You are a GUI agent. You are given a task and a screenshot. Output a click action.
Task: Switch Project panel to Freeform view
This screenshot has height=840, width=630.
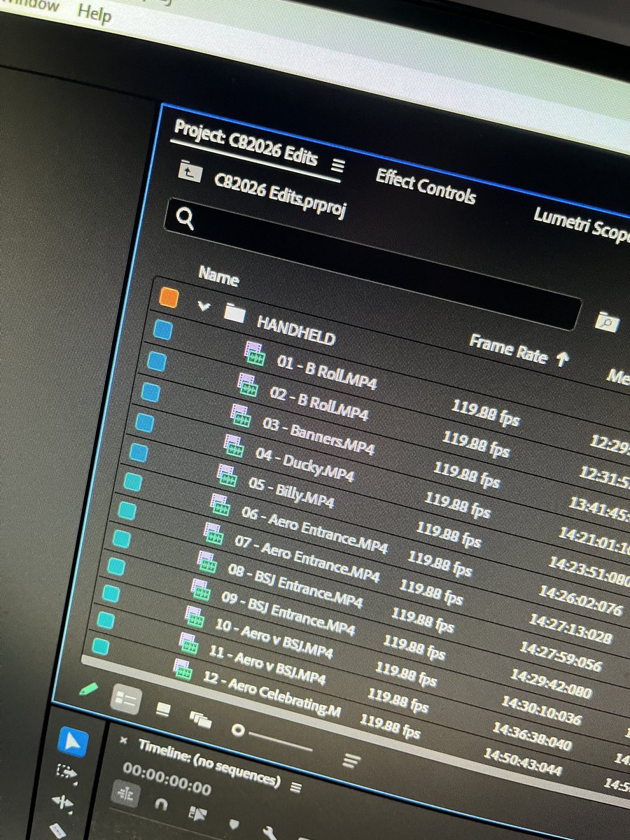pos(201,719)
